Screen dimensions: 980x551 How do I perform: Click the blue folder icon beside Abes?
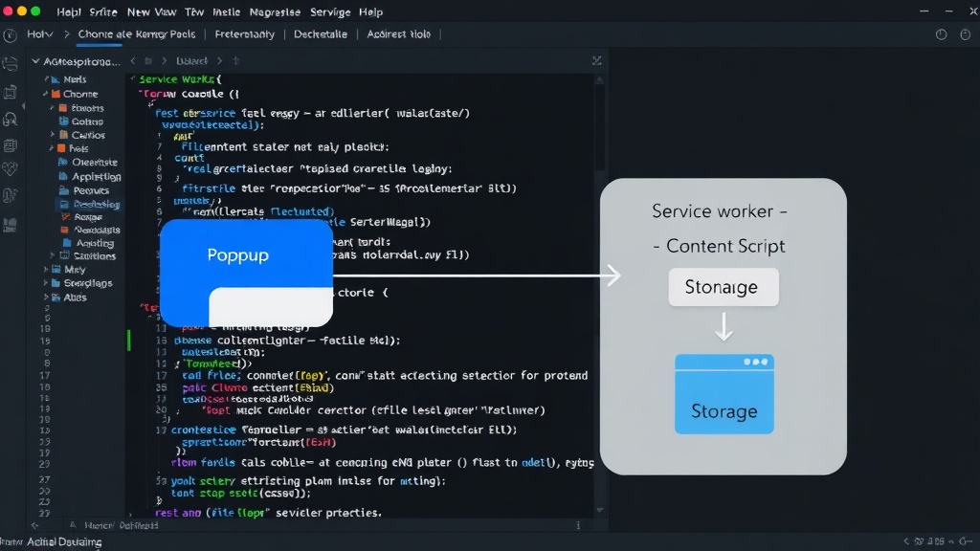pyautogui.click(x=56, y=298)
